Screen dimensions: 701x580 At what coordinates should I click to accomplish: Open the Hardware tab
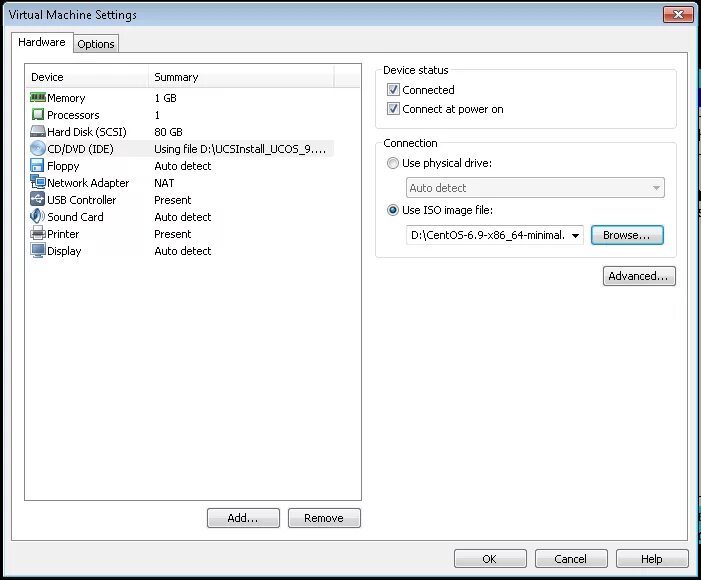coord(42,42)
